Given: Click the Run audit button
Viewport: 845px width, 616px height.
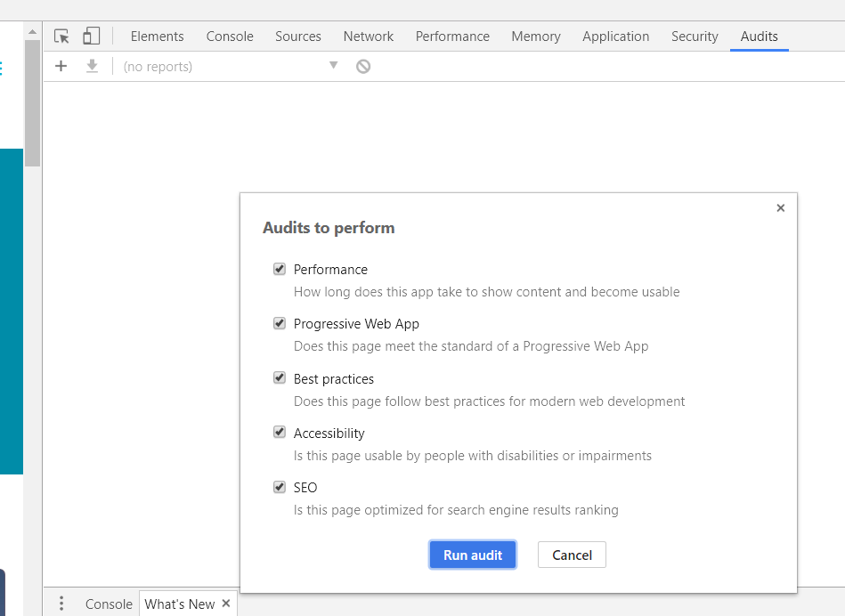Looking at the screenshot, I should click(x=473, y=555).
